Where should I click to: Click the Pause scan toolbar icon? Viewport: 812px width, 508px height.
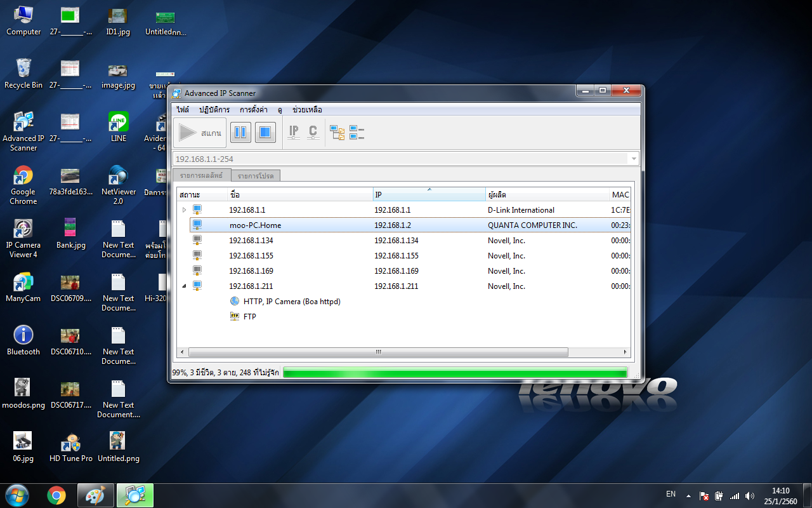tap(240, 133)
